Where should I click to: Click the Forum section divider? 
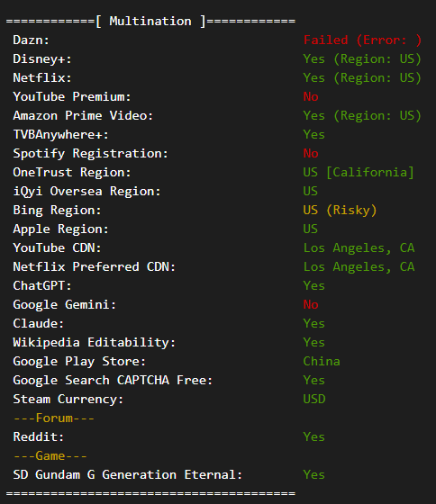pos(54,418)
